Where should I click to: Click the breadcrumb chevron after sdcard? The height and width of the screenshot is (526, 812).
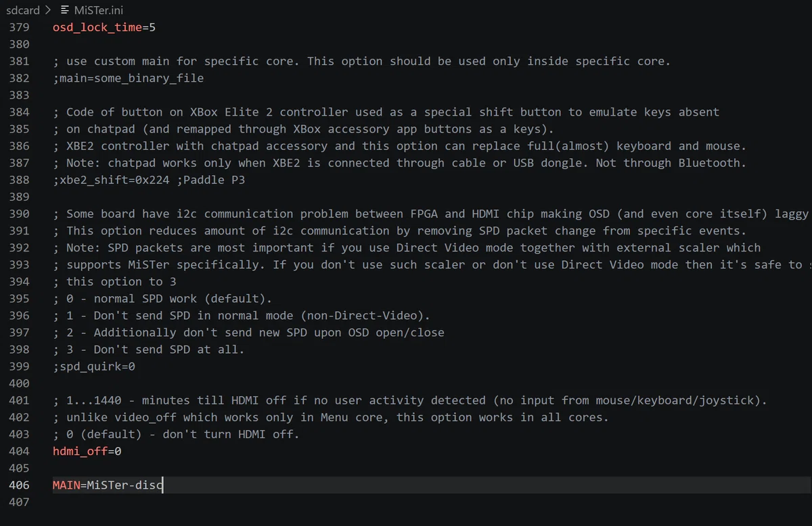[49, 10]
